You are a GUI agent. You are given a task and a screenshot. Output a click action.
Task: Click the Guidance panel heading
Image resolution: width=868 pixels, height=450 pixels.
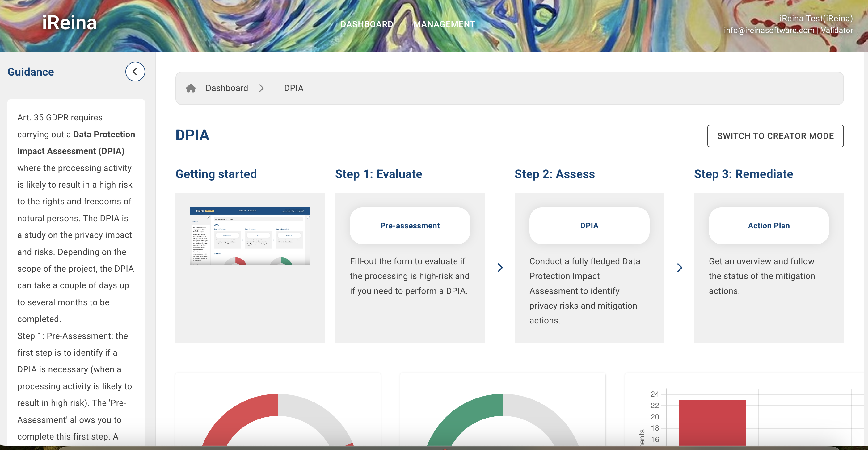coord(31,72)
